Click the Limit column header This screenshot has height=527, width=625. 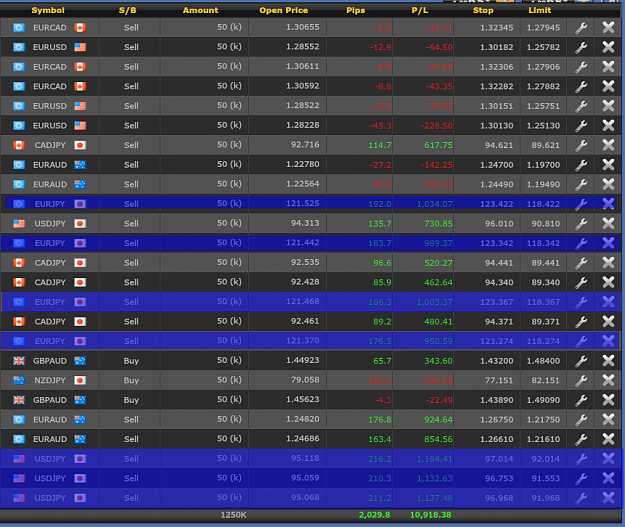(x=540, y=10)
